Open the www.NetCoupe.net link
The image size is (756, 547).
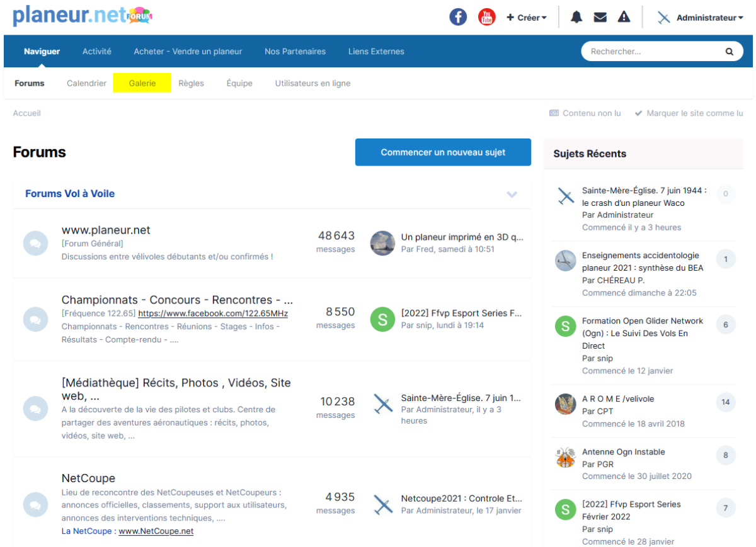pyautogui.click(x=156, y=531)
